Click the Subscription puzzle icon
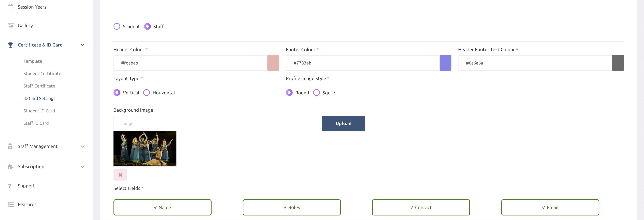The width and height of the screenshot is (644, 220). 10,166
